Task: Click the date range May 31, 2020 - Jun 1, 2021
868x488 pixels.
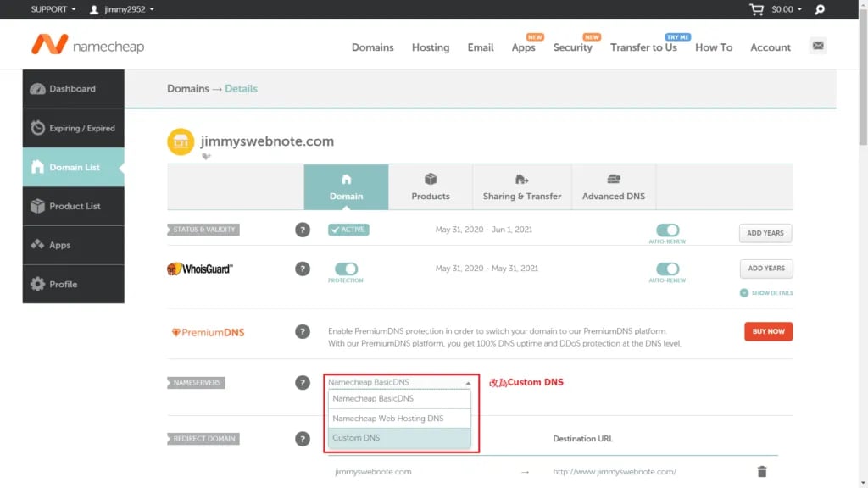Action: click(484, 230)
